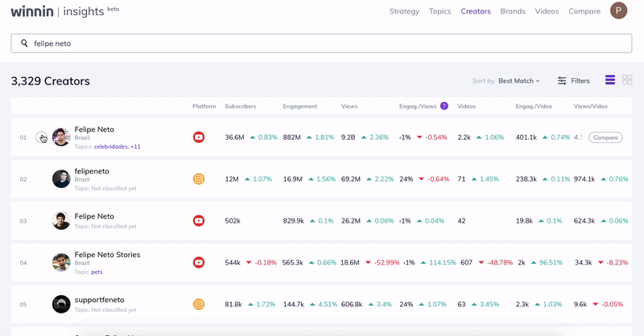Focus the search field with felipe neto
Screen dimensions: 644x336
click(x=321, y=43)
